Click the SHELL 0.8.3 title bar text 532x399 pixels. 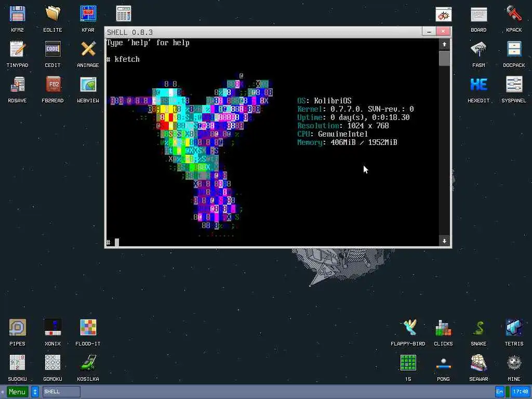point(130,32)
